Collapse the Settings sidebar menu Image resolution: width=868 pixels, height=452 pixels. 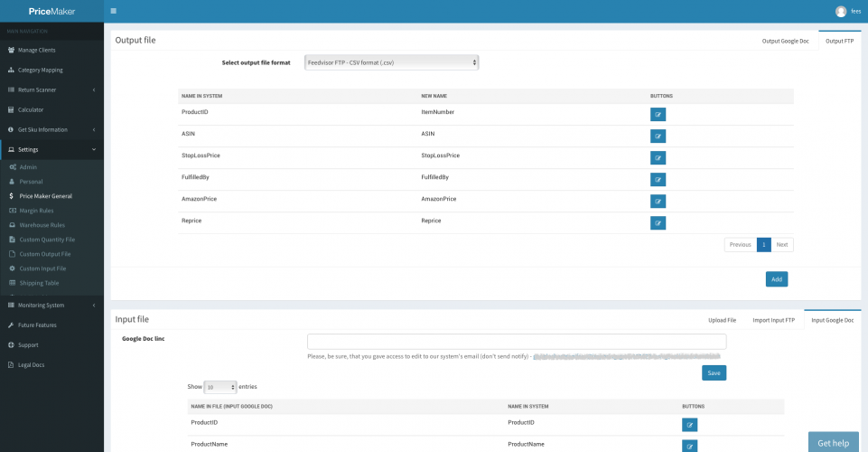[x=51, y=149]
